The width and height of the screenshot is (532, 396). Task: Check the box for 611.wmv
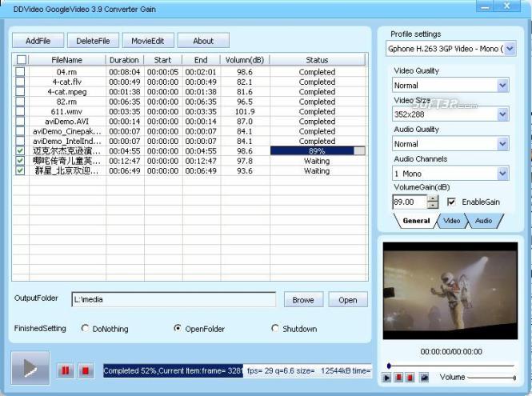coord(20,111)
